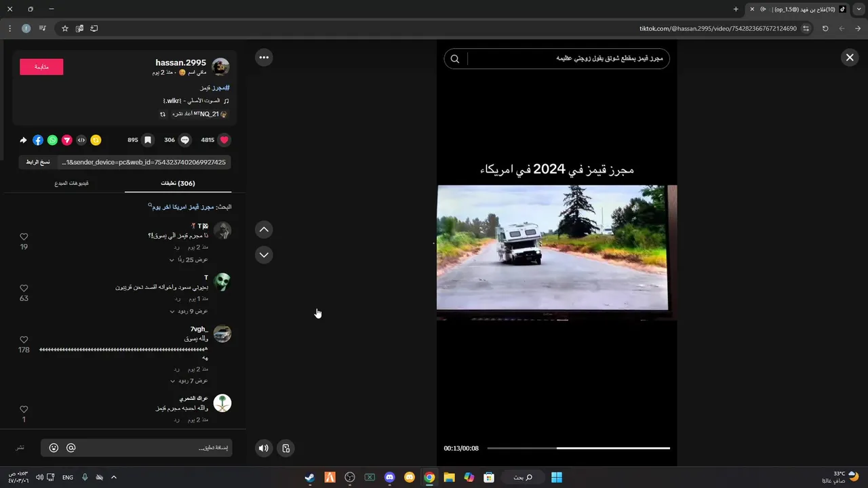This screenshot has width=868, height=488.
Task: Click the tiktok.com address bar
Action: pos(717,28)
